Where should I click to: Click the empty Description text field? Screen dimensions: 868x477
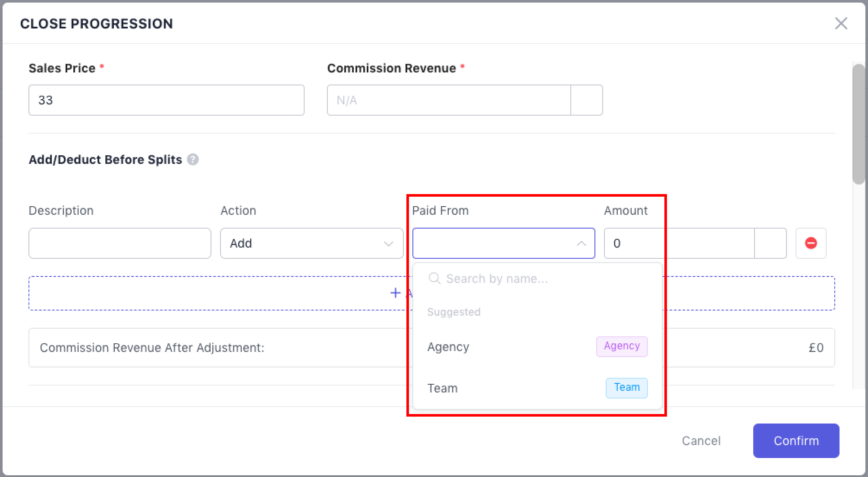pyautogui.click(x=120, y=243)
